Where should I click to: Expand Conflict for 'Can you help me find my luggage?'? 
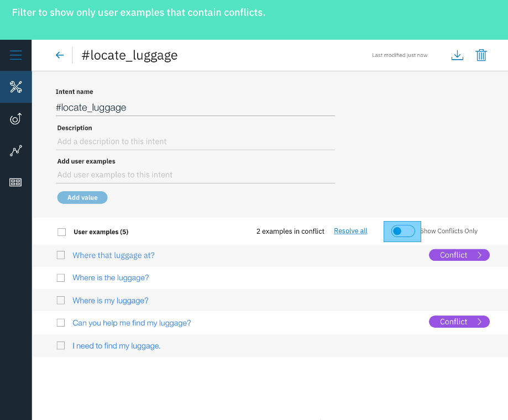click(459, 322)
